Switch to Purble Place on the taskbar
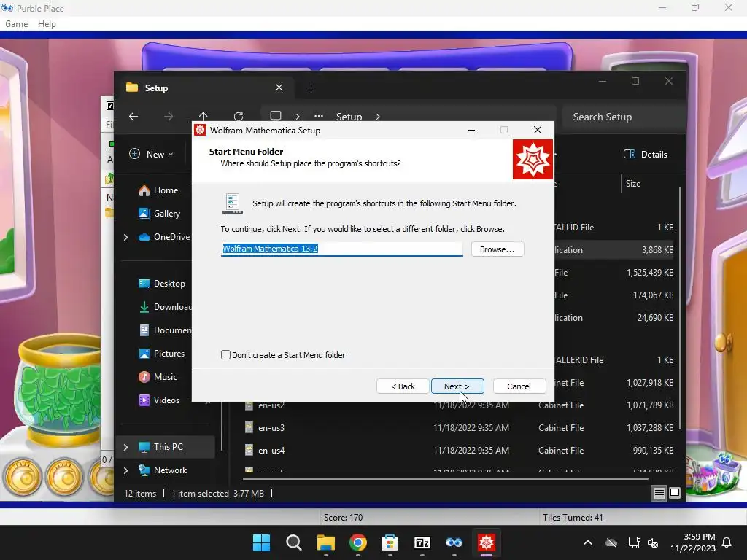 454,542
